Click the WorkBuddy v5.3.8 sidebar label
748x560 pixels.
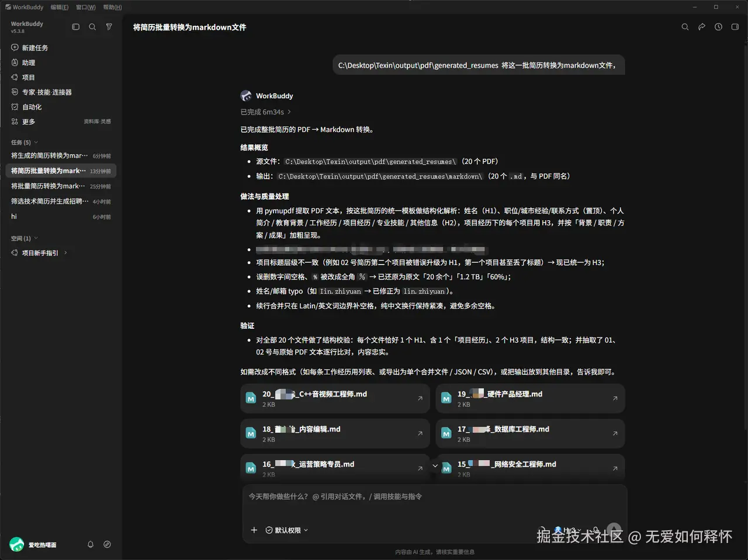click(27, 27)
